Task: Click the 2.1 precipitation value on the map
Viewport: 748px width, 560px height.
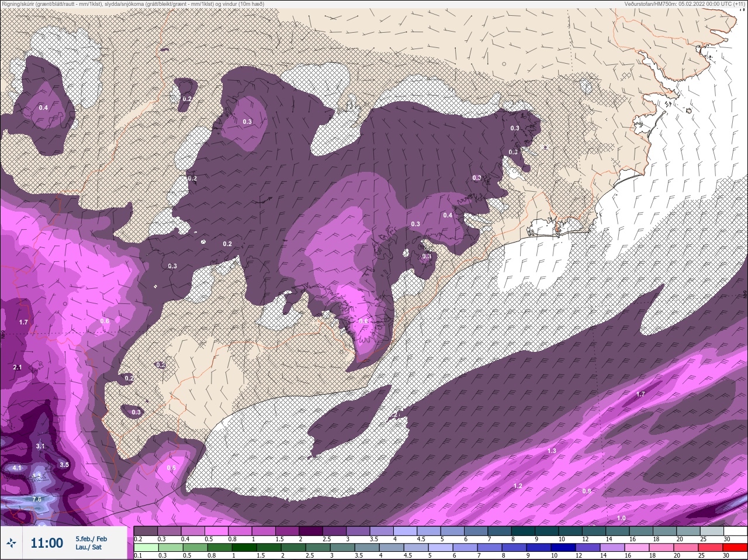Action: point(17,367)
